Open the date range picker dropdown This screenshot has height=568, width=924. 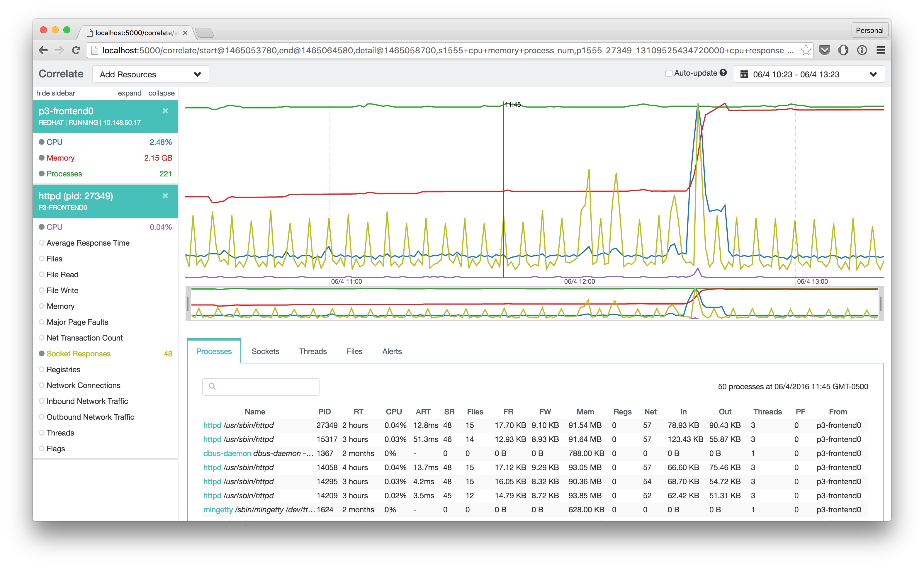click(808, 74)
